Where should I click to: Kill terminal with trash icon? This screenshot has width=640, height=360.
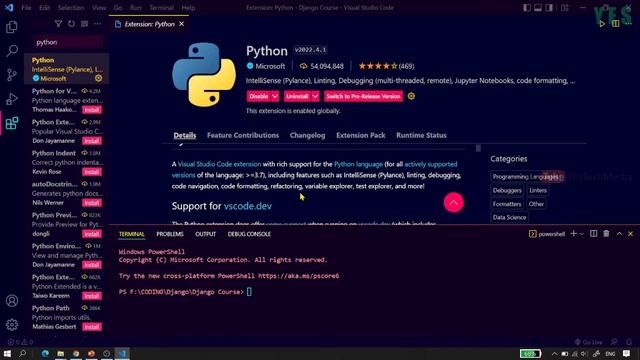point(606,234)
